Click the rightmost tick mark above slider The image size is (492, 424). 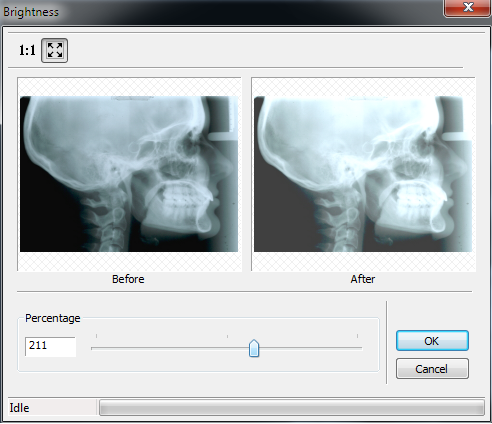point(357,336)
